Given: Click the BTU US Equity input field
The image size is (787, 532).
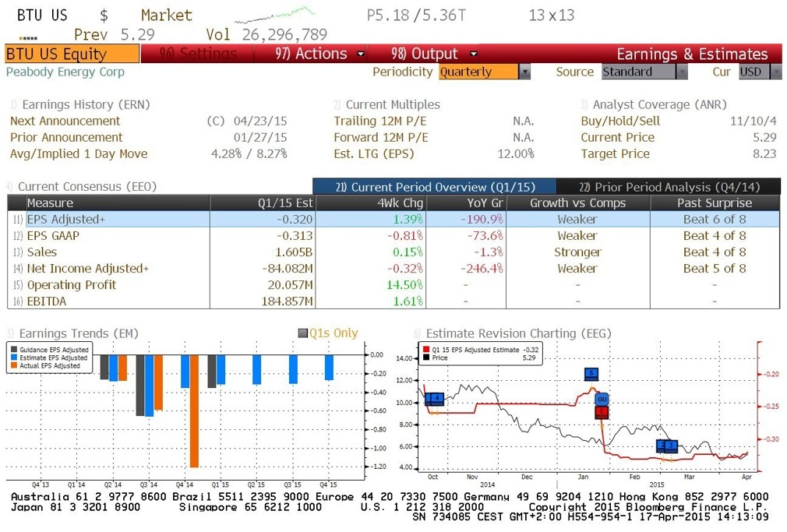Looking at the screenshot, I should 71,54.
